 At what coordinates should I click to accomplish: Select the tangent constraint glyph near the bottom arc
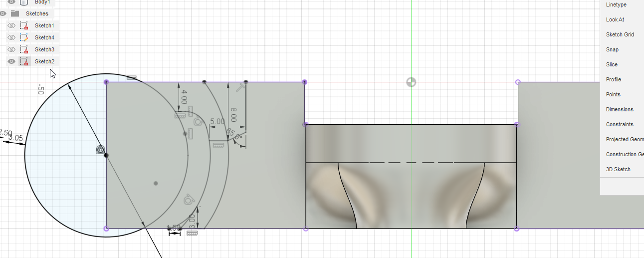pyautogui.click(x=189, y=199)
